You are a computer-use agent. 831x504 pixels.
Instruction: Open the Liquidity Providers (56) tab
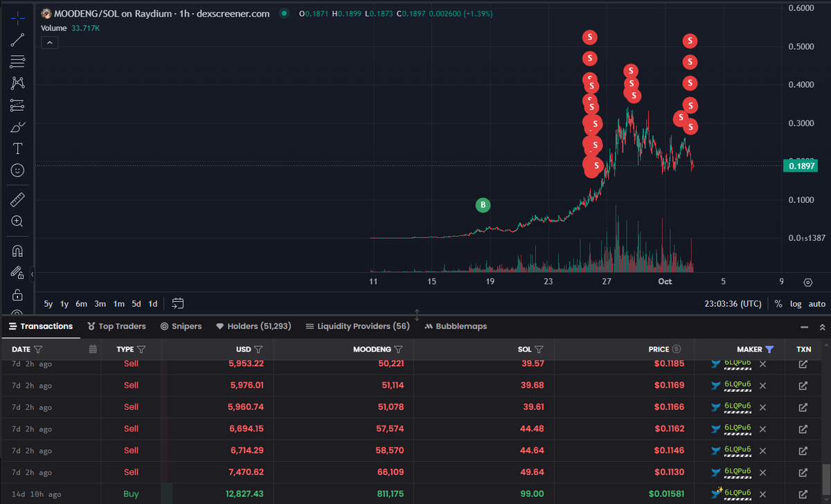[357, 326]
